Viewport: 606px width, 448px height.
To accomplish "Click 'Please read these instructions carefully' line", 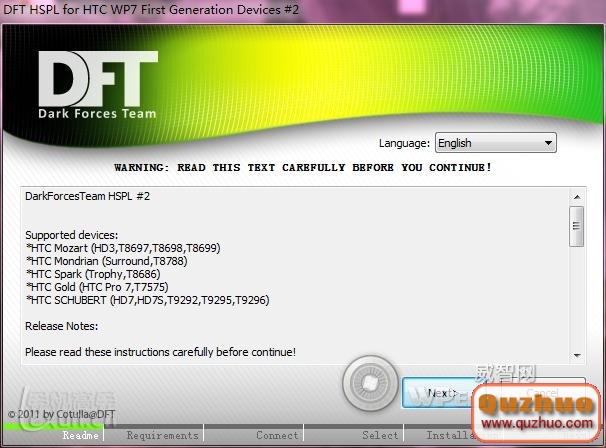I will (160, 352).
